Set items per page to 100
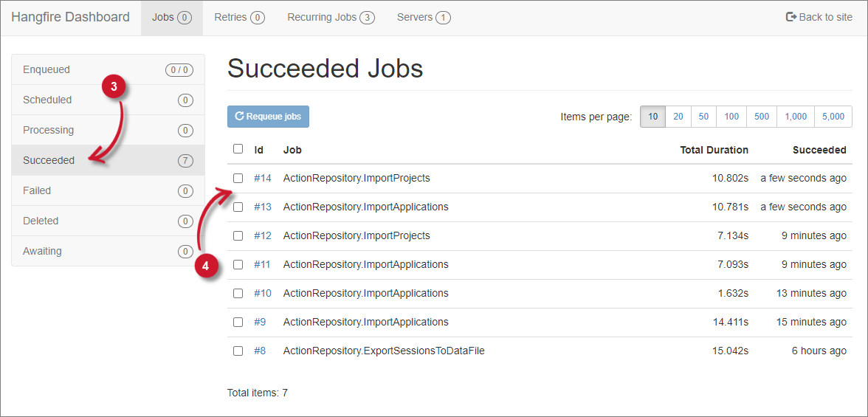The image size is (868, 417). 731,117
